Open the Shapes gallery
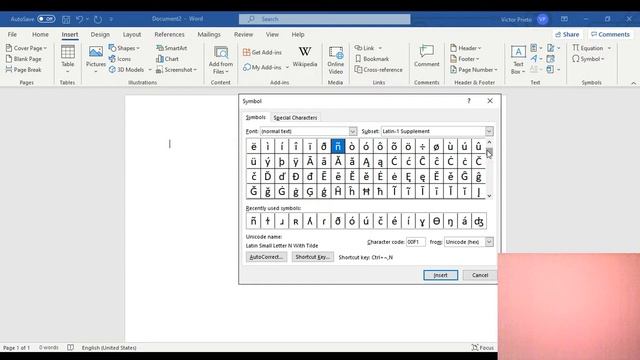640x360 pixels. pyautogui.click(x=124, y=48)
